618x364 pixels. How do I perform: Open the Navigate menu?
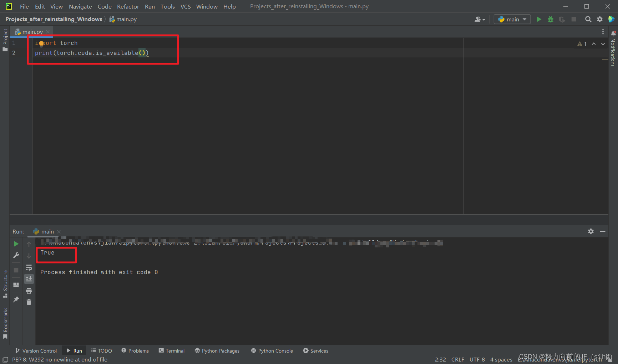(80, 6)
